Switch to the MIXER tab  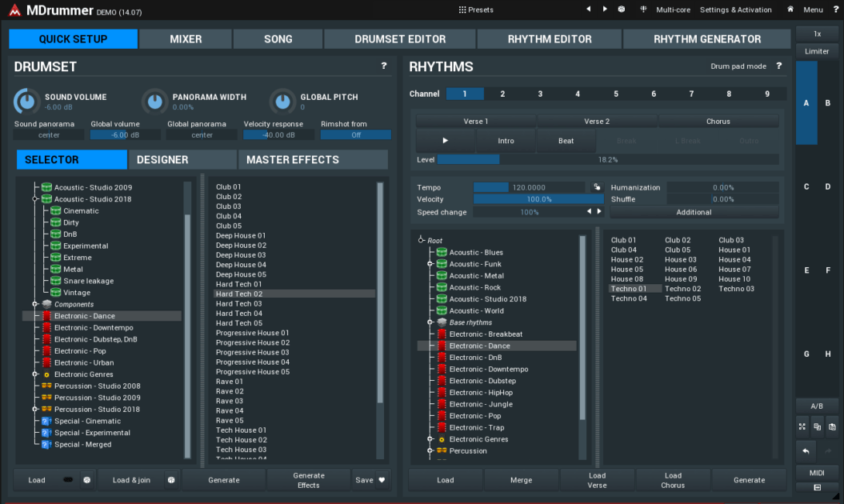click(186, 38)
